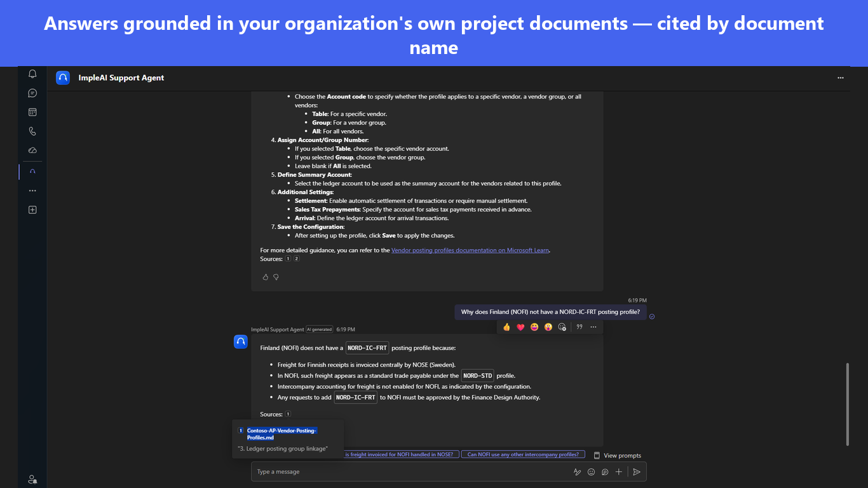This screenshot has height=488, width=868.
Task: Select prompt 'Can NOFI use any other intercompany profiles?'
Action: click(523, 455)
